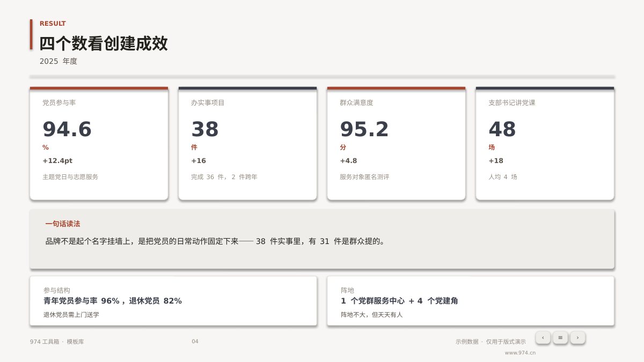
Task: Select the 服务对象匿名测评 note
Action: click(364, 177)
